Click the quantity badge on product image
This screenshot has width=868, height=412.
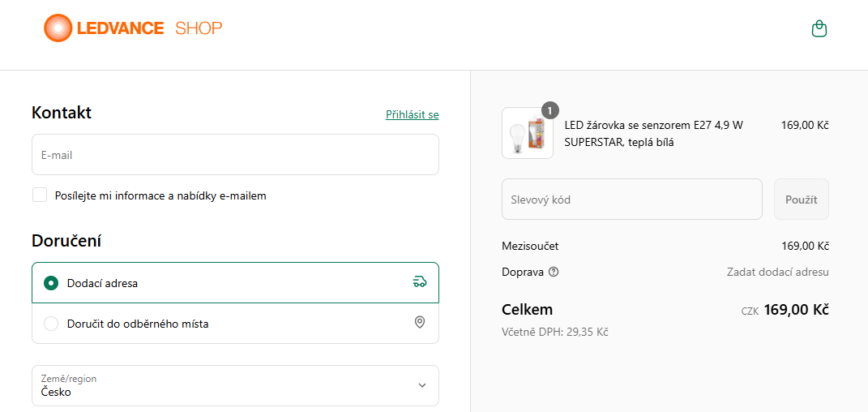pyautogui.click(x=550, y=110)
